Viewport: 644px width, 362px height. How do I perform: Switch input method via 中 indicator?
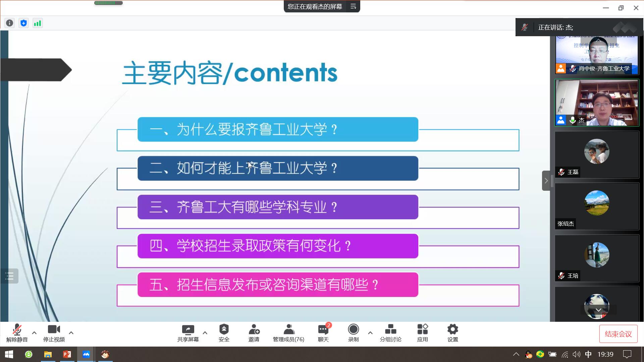tap(588, 354)
